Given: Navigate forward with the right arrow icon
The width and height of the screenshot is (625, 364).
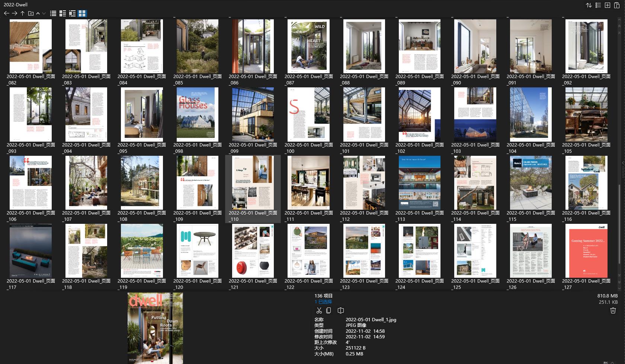Looking at the screenshot, I should click(x=15, y=13).
